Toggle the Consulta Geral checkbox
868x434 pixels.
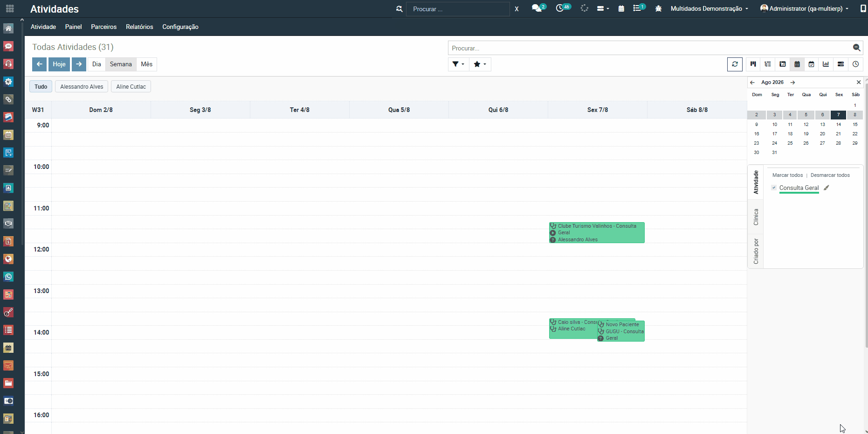pos(774,188)
